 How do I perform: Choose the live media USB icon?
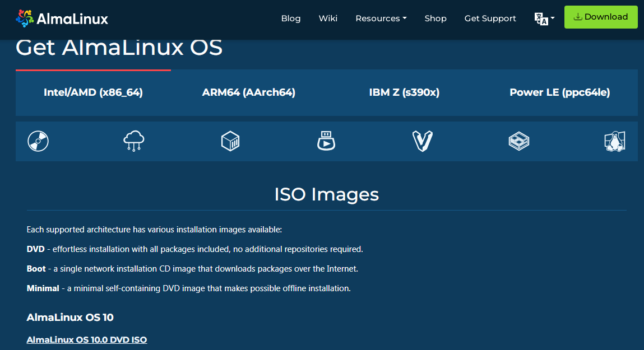[326, 141]
